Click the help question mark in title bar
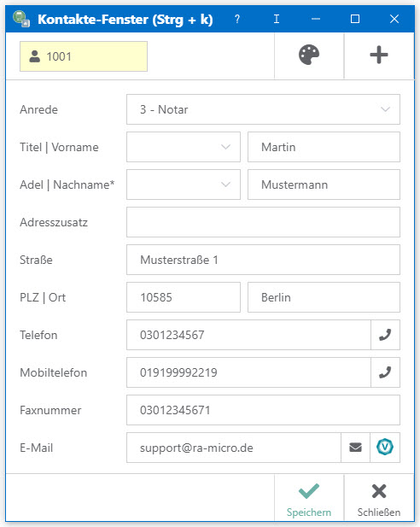The image size is (420, 527). tap(237, 19)
